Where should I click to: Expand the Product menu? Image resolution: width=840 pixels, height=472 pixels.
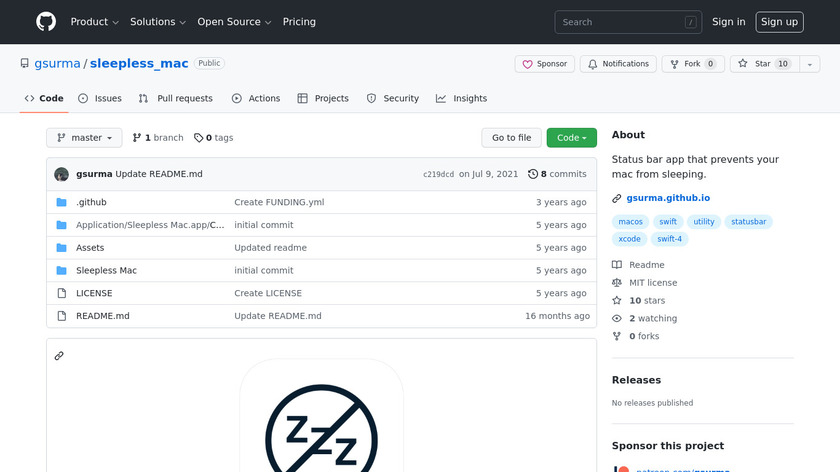tap(95, 22)
